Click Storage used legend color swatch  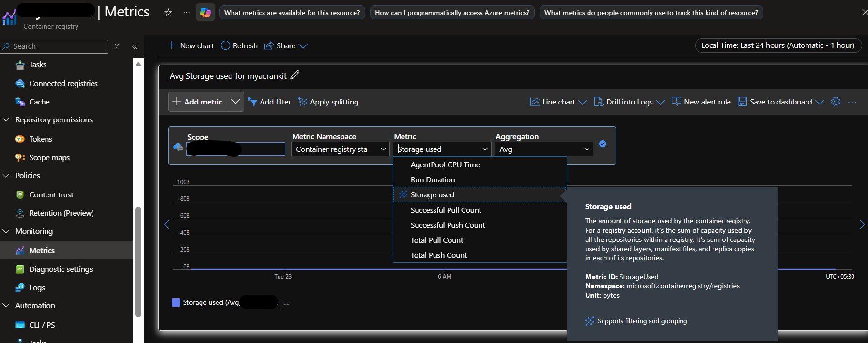tap(176, 302)
